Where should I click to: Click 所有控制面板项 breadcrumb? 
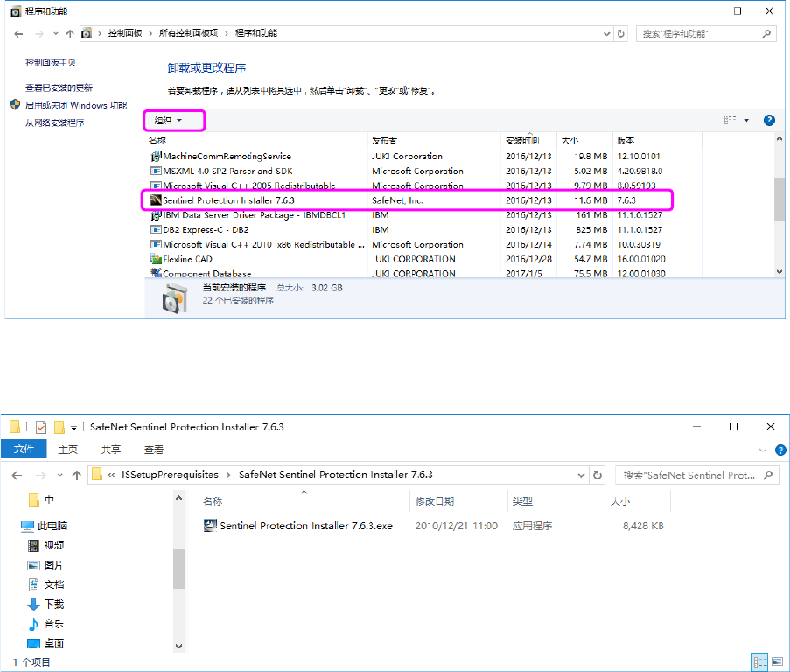point(188,33)
